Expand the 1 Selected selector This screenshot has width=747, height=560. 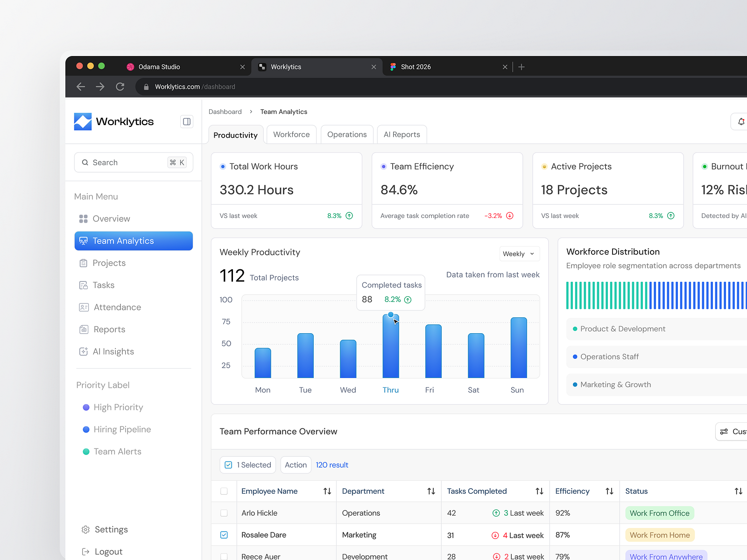[x=248, y=465]
